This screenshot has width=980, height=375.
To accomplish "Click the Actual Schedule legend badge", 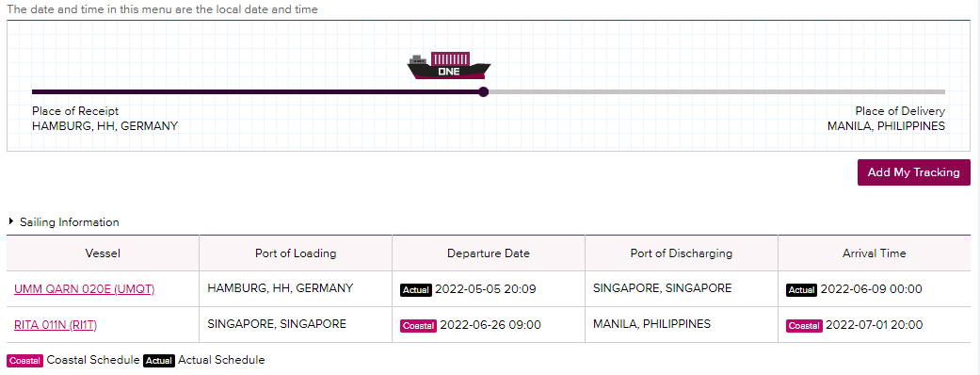I will tap(159, 361).
